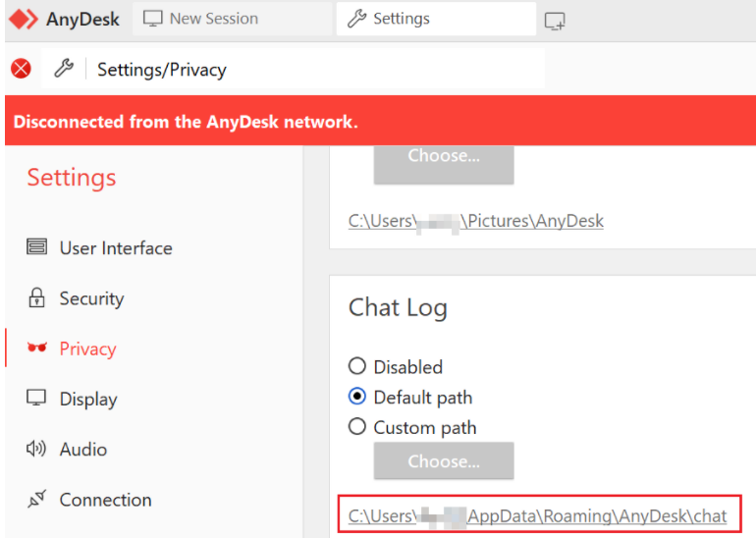Click the AnyDesk logo icon

click(23, 19)
